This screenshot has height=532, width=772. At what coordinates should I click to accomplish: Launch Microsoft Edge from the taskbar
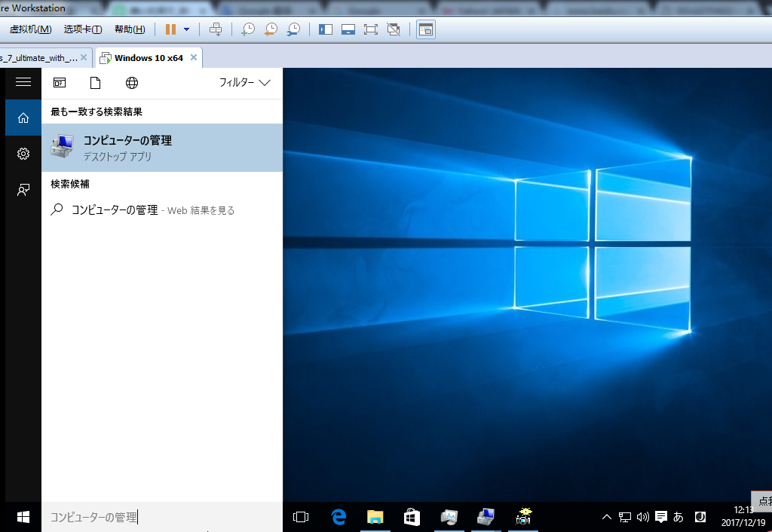point(339,517)
